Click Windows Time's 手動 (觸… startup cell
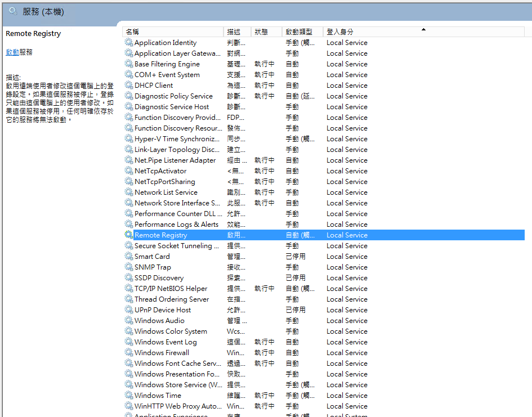 tap(300, 395)
